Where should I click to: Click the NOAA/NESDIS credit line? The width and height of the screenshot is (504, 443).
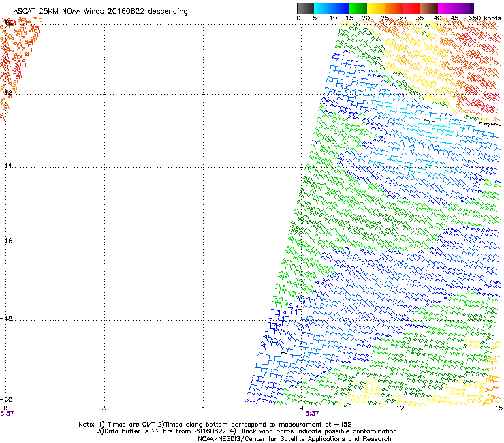click(294, 439)
